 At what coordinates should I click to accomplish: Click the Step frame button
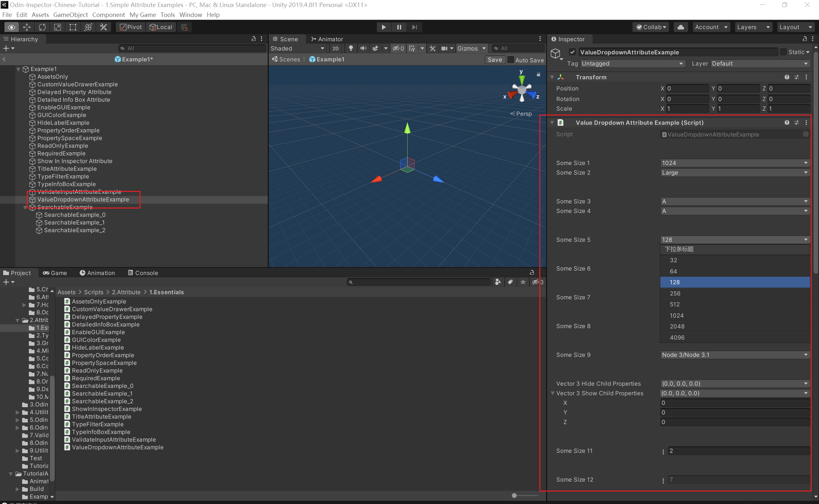click(414, 27)
